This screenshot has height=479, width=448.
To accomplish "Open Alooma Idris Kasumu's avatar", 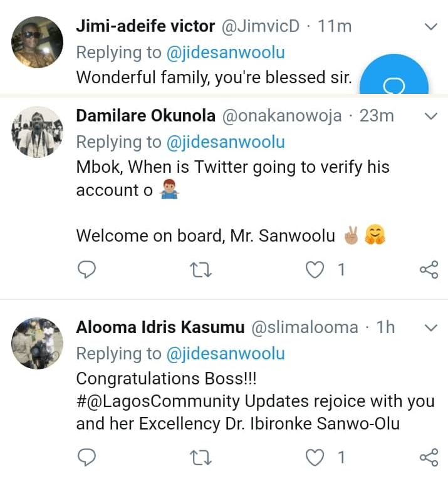I will tap(38, 343).
